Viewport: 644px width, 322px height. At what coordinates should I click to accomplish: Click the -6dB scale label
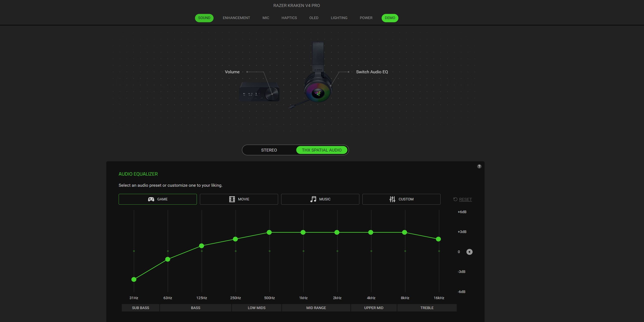(462, 292)
